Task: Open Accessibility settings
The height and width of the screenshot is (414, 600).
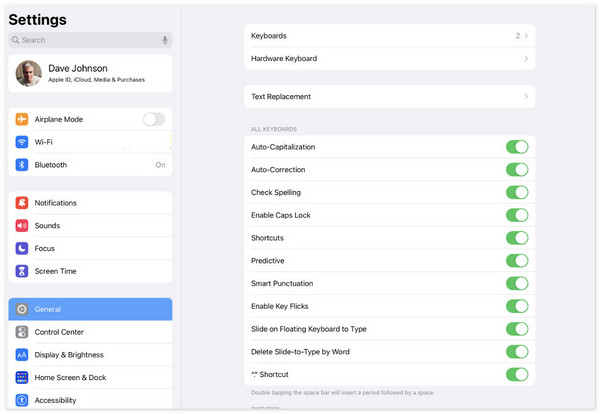Action: tap(90, 400)
